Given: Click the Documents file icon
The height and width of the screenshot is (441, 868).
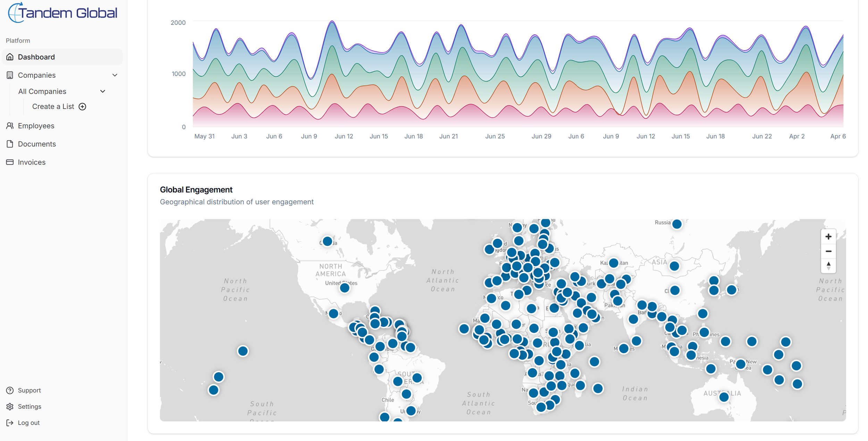Looking at the screenshot, I should [10, 144].
